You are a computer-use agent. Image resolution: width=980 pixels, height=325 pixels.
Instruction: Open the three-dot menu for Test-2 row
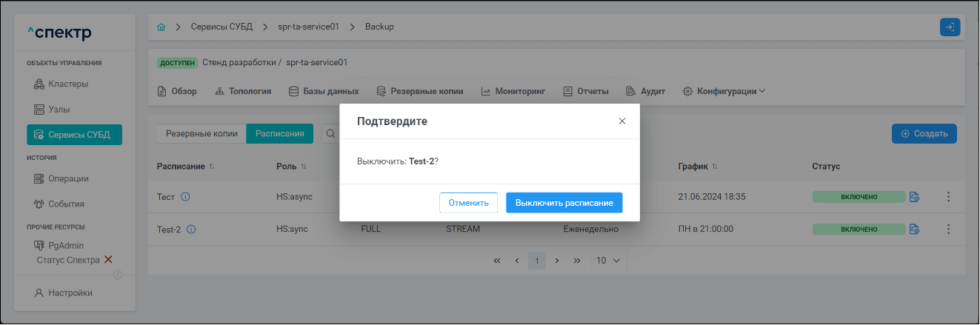click(948, 229)
